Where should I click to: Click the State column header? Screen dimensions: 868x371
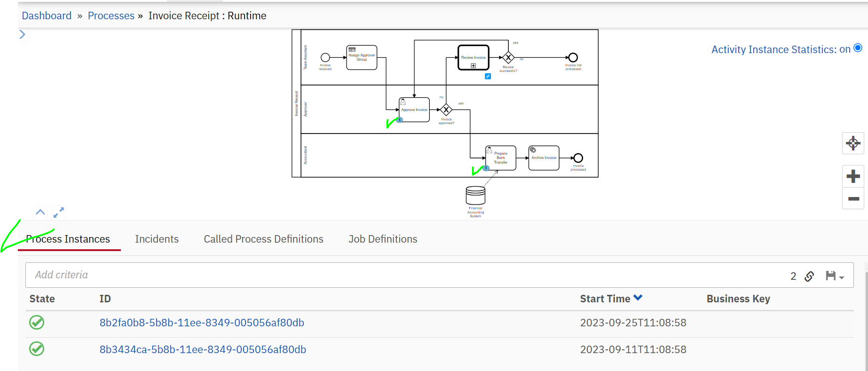[42, 299]
